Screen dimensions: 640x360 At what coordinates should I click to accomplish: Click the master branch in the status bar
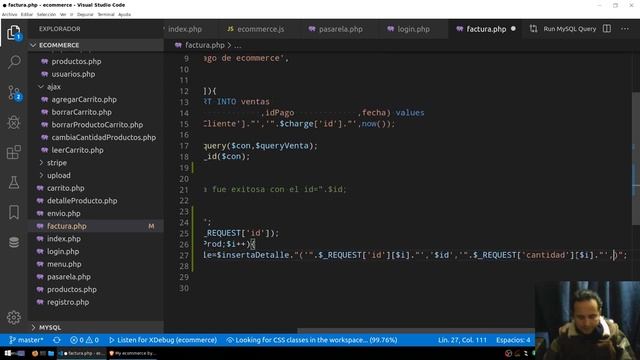click(26, 340)
